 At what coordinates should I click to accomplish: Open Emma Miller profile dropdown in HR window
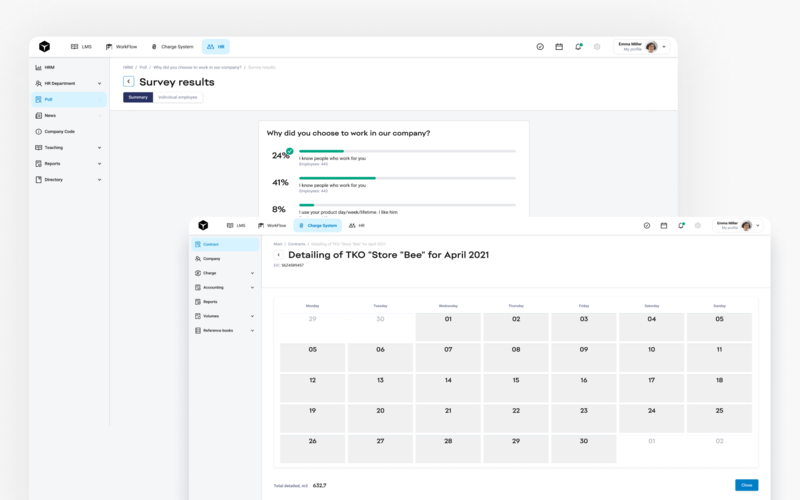point(664,46)
